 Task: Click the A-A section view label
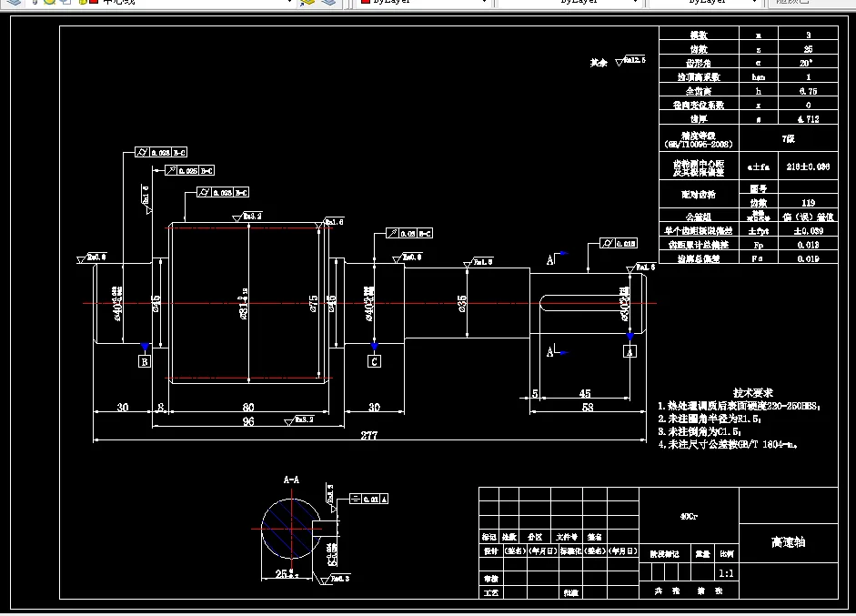291,480
